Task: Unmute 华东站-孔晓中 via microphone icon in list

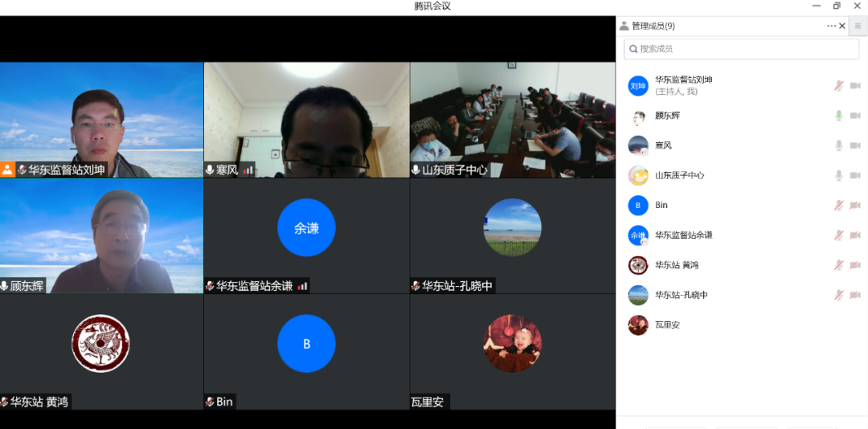Action: (839, 295)
